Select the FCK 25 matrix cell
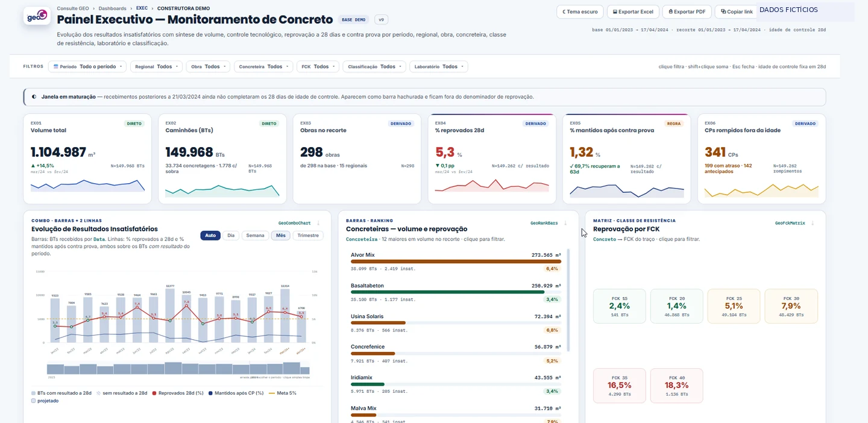 point(734,306)
